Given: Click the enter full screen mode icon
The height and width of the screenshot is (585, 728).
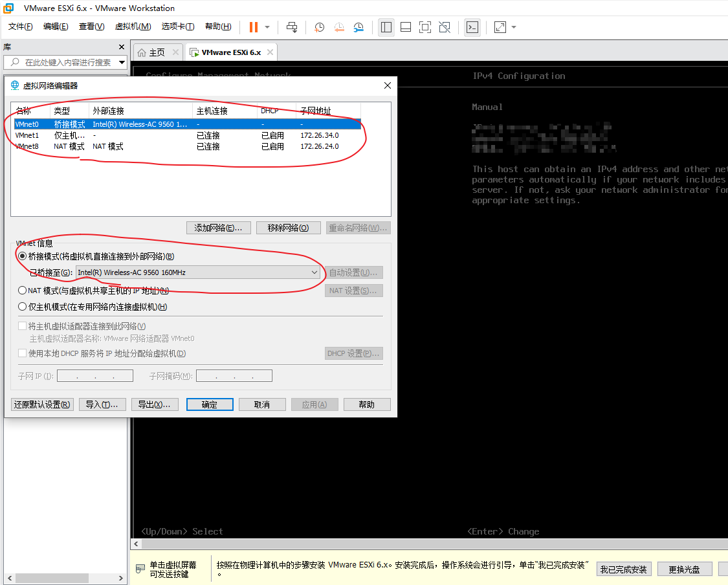Looking at the screenshot, I should coord(425,27).
